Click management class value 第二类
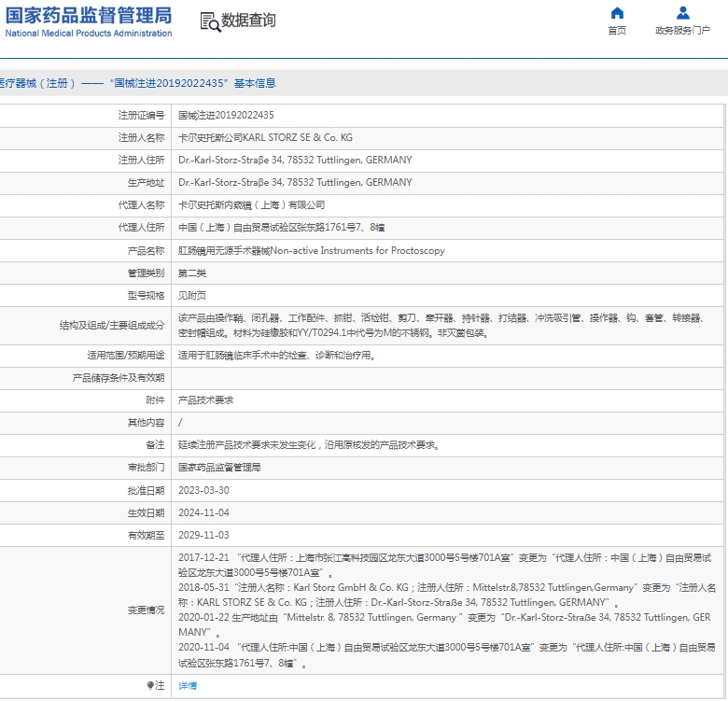Image resolution: width=728 pixels, height=701 pixels. 192,273
